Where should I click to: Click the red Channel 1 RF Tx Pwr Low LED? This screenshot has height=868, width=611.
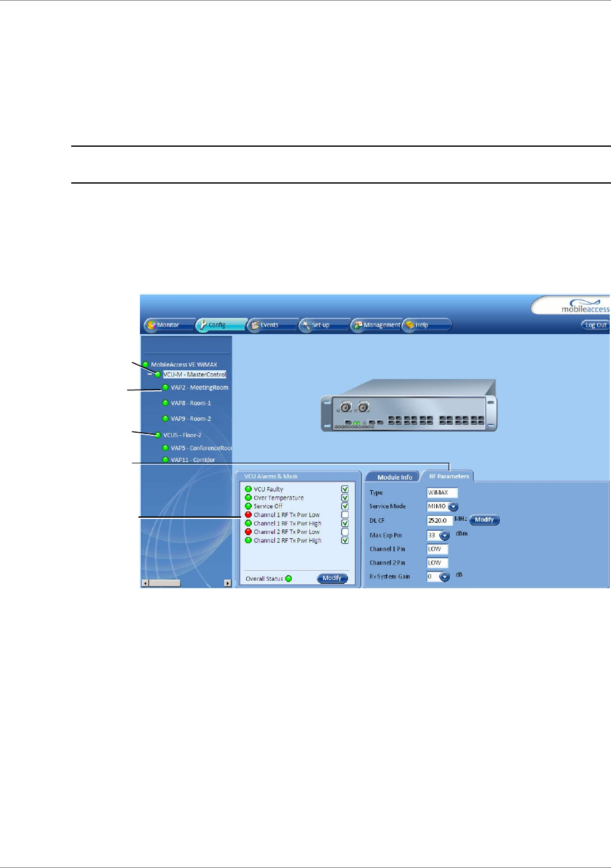click(x=249, y=515)
